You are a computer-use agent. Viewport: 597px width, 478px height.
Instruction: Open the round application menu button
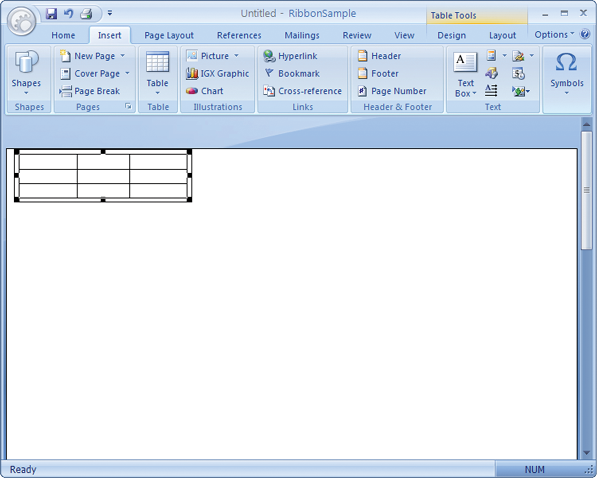pyautogui.click(x=22, y=22)
